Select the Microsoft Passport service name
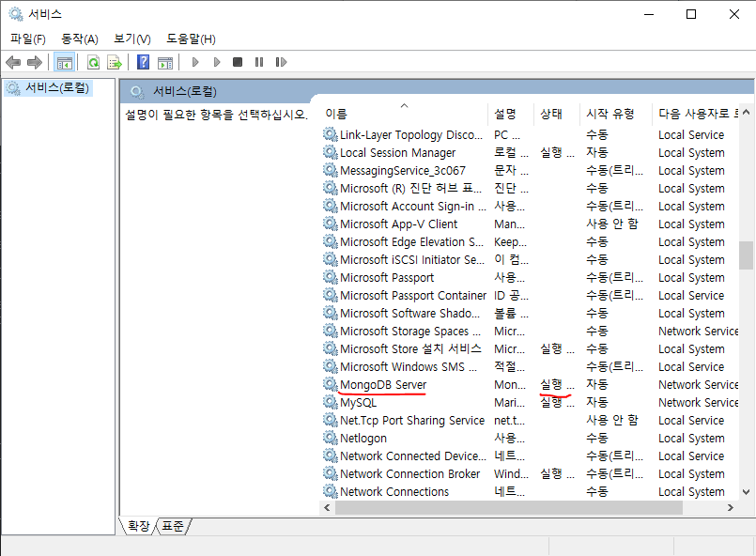The image size is (756, 556). pyautogui.click(x=387, y=278)
